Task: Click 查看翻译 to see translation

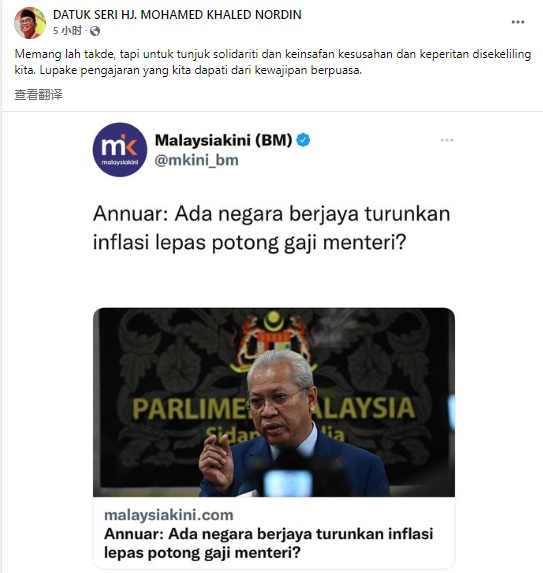Action: point(38,95)
